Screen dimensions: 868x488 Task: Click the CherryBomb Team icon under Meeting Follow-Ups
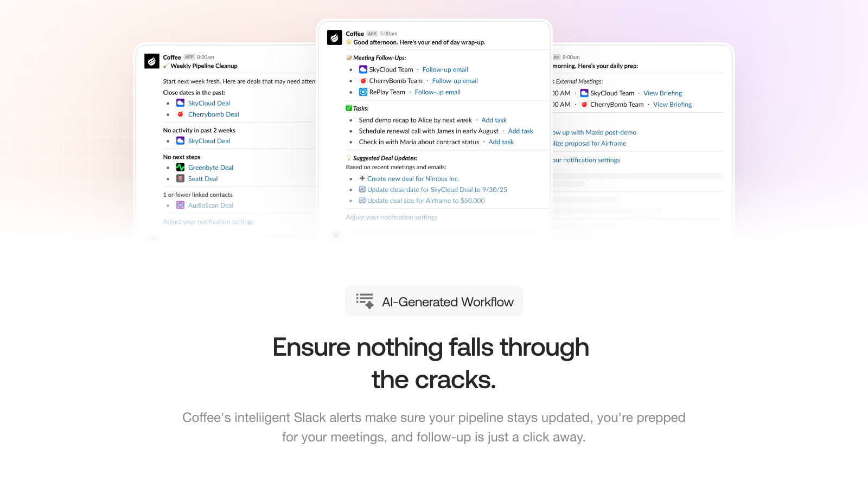(363, 81)
